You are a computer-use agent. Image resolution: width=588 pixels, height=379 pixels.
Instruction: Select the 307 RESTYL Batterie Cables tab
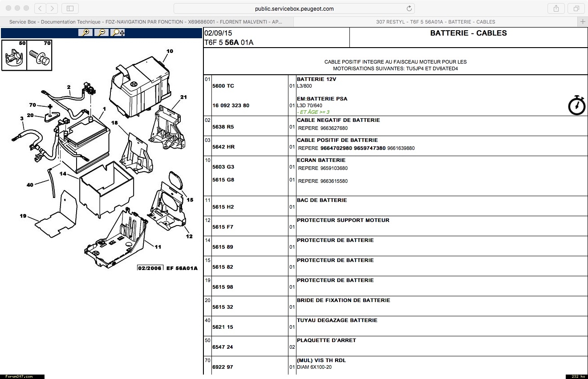coord(435,21)
